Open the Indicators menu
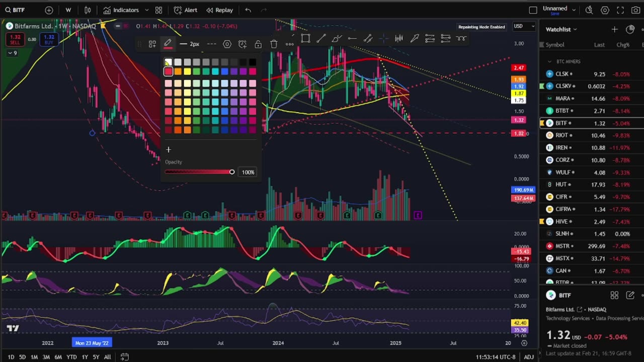Image resolution: width=644 pixels, height=362 pixels. tap(121, 10)
